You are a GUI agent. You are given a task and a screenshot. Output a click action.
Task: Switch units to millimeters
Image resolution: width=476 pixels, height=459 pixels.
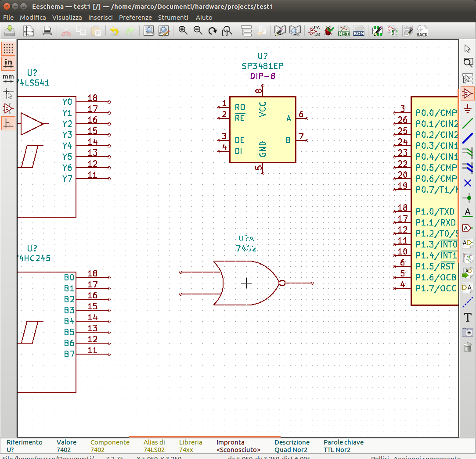point(8,78)
